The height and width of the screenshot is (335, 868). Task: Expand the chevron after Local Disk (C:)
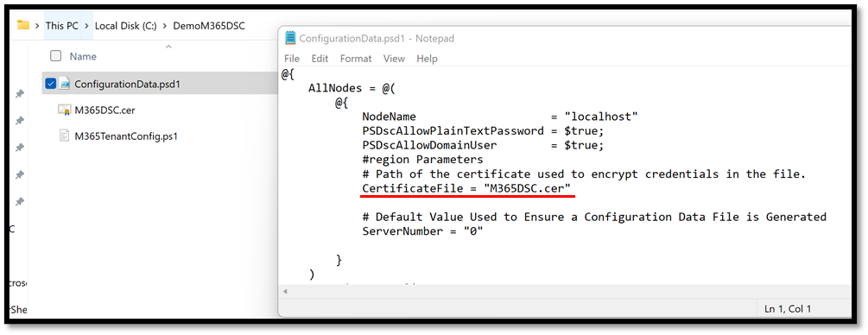coord(165,26)
